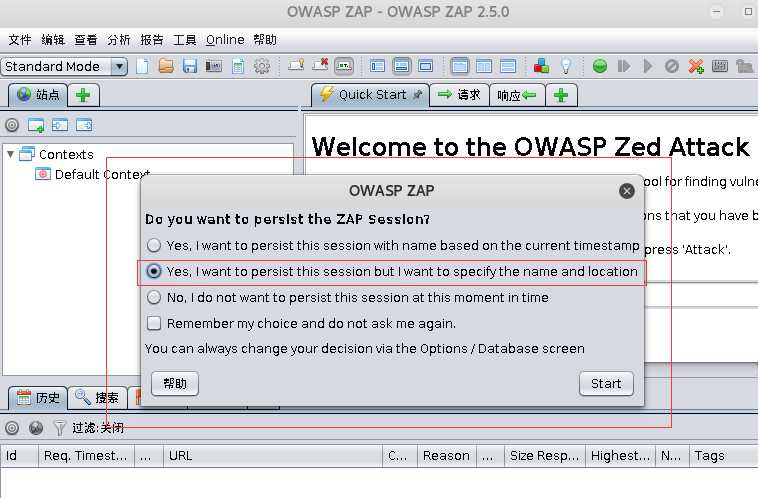Open the 报告 menu
This screenshot has width=758, height=498.
click(x=152, y=40)
